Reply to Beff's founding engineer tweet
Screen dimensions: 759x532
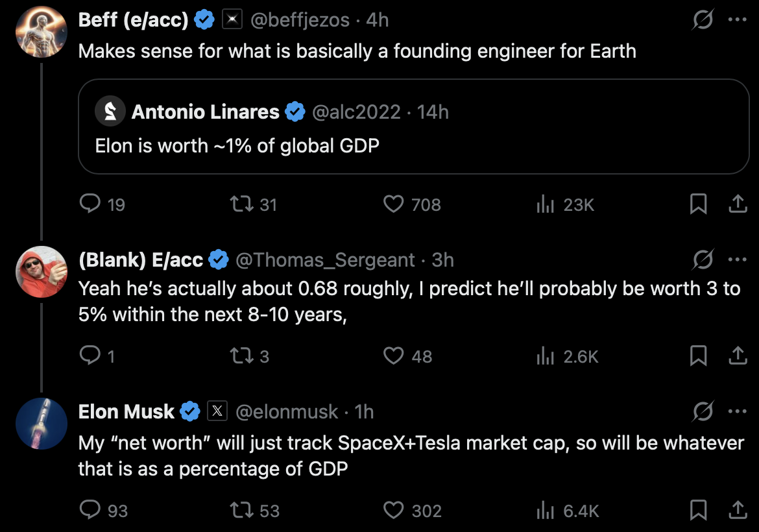89,205
